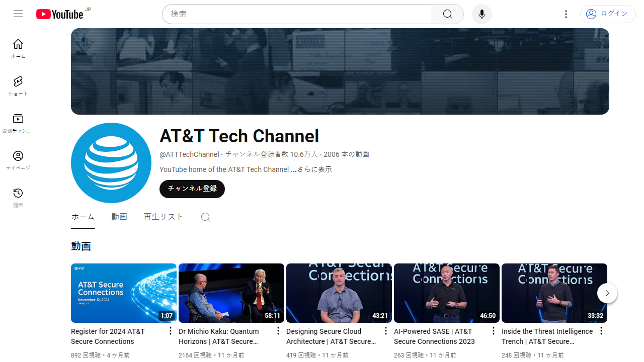Switch to the 再生リスト tab

164,217
